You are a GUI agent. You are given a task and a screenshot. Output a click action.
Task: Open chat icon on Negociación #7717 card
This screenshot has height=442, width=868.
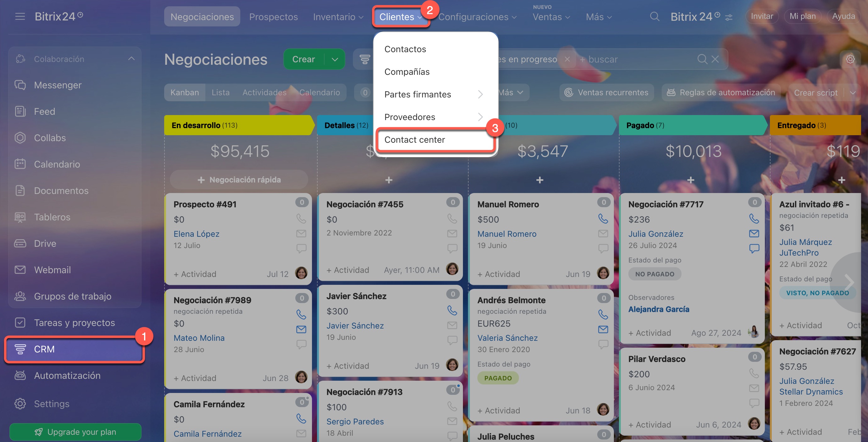coord(754,249)
